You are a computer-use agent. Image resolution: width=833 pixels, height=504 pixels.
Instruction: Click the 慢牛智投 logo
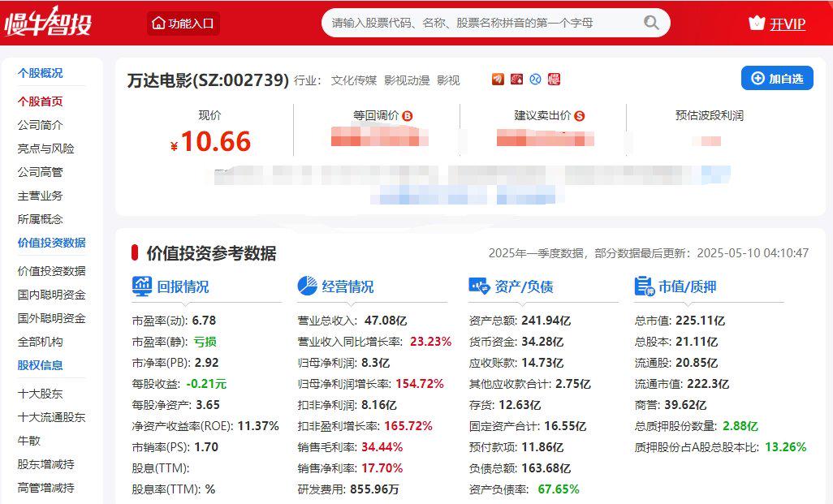[x=48, y=22]
